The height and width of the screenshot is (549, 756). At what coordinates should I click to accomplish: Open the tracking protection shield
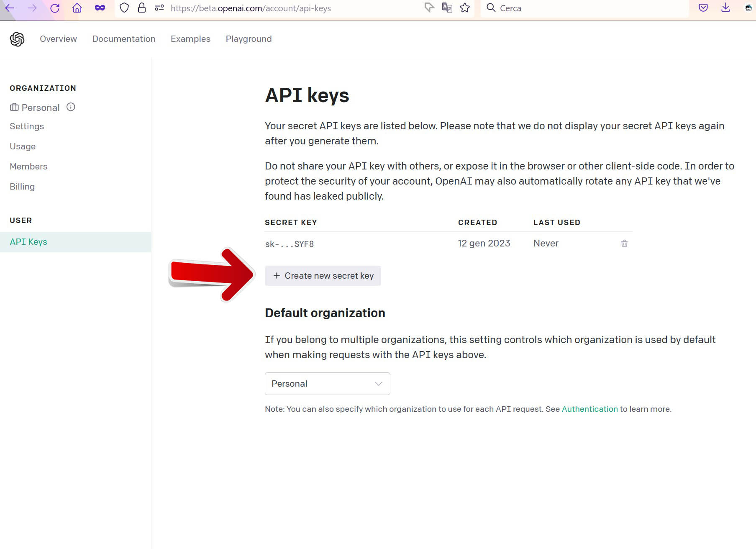124,8
